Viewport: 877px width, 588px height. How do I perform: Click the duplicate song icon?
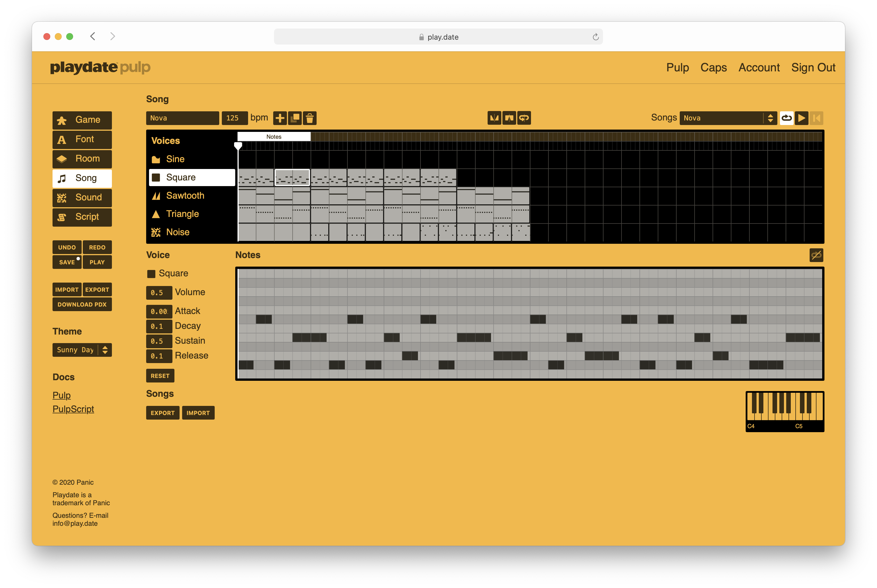pos(295,118)
